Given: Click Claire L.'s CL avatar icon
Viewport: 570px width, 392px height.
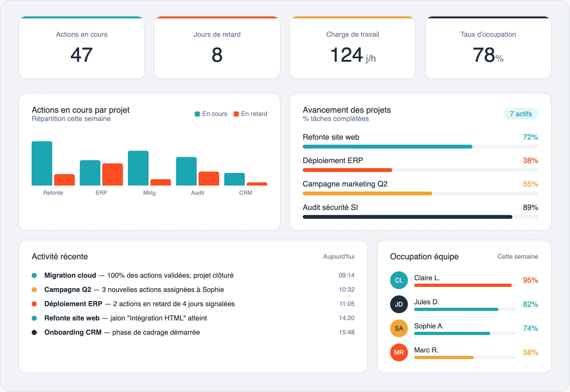Looking at the screenshot, I should pos(399,280).
